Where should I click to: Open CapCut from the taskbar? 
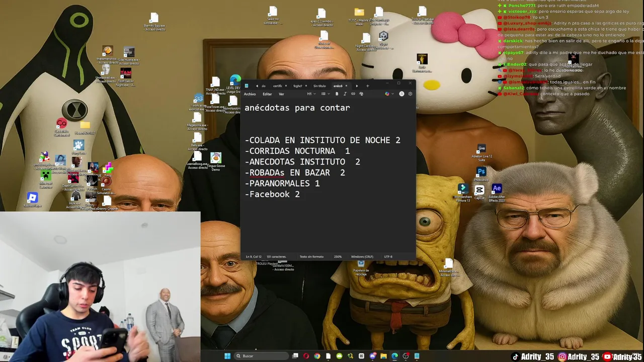coord(361,356)
